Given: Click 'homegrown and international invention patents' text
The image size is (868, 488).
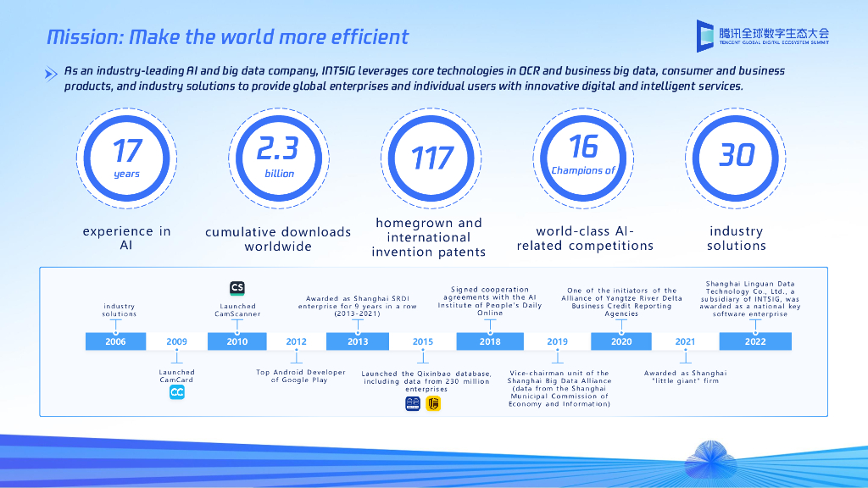Looking at the screenshot, I should pos(429,237).
